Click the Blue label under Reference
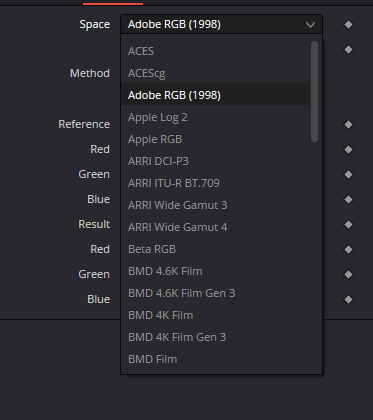The image size is (373, 420). [x=98, y=199]
